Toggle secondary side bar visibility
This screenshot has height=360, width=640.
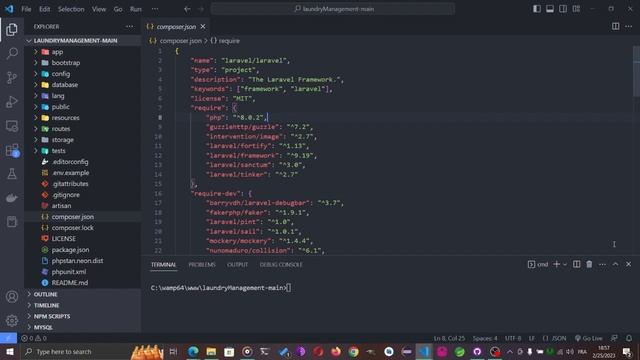563,9
